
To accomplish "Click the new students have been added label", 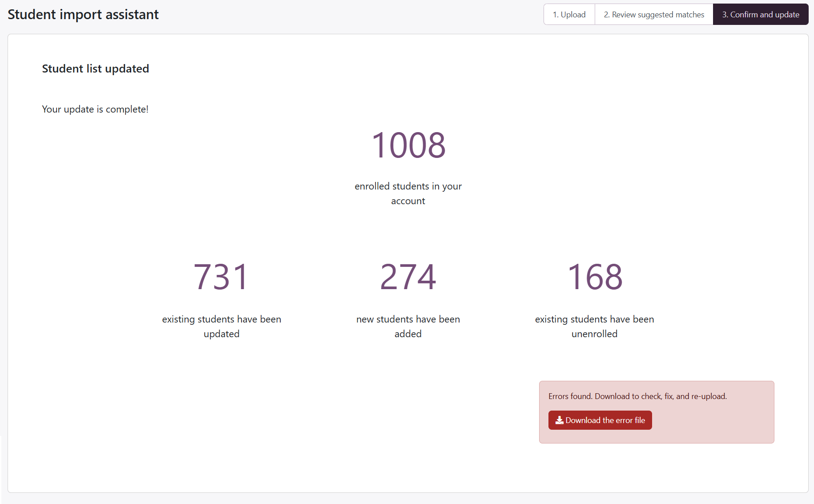I will coord(408,327).
